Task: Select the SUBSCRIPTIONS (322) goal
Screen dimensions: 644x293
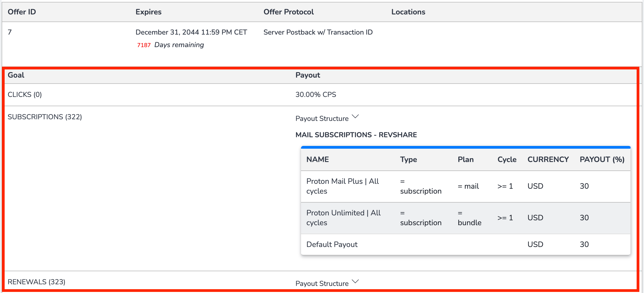Action: tap(45, 117)
